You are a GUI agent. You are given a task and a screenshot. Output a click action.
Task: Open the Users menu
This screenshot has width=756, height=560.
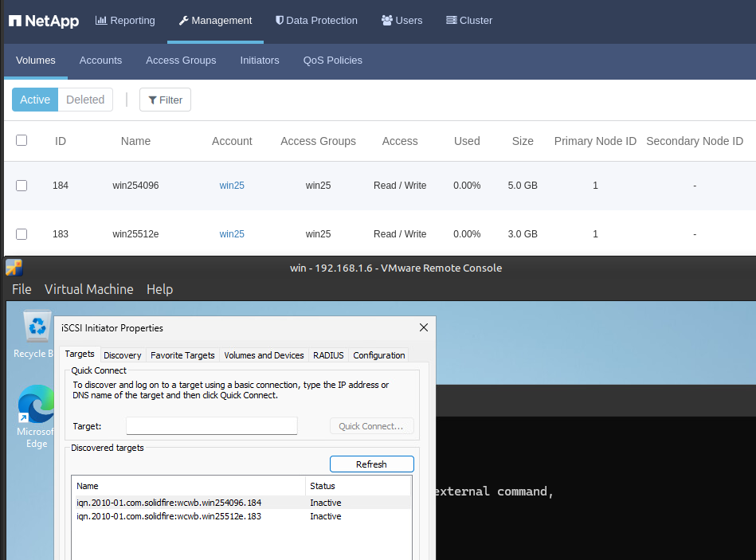(x=402, y=20)
